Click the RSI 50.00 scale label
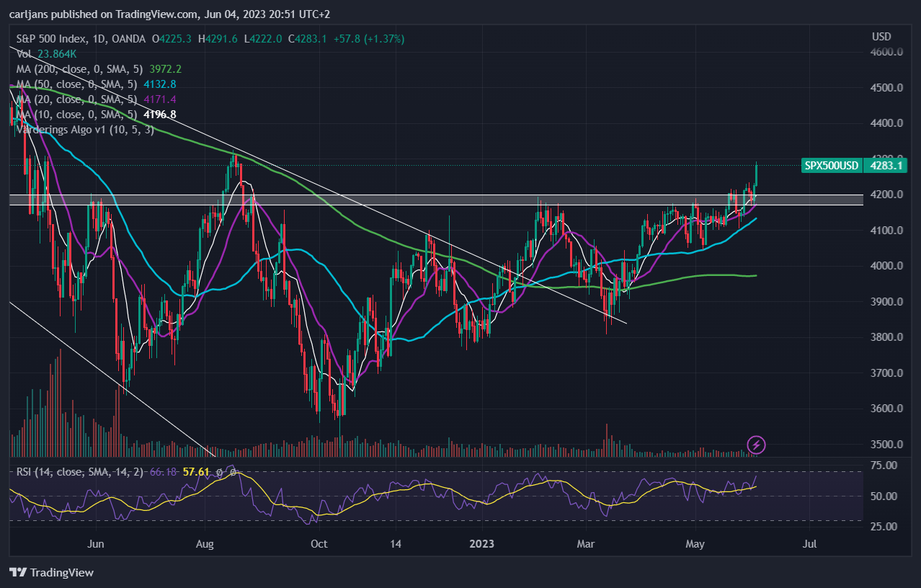Viewport: 921px width, 588px height. (x=884, y=496)
